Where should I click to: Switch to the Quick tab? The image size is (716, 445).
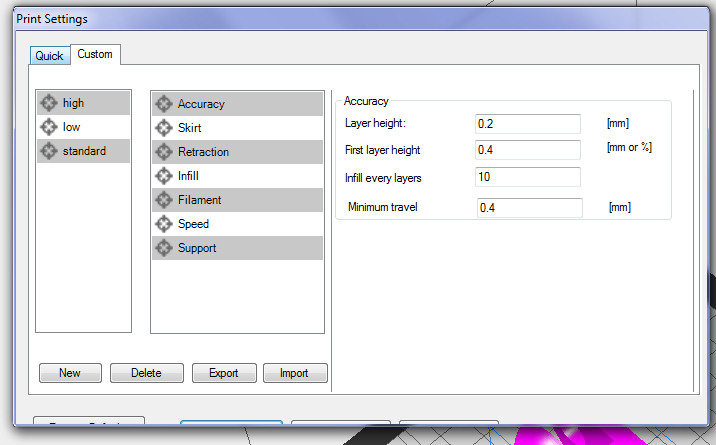point(50,56)
